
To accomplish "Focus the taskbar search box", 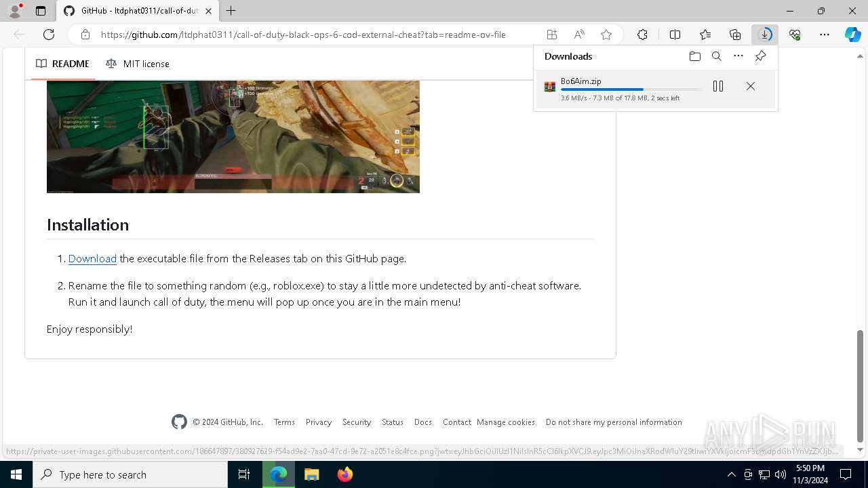I will tap(130, 474).
